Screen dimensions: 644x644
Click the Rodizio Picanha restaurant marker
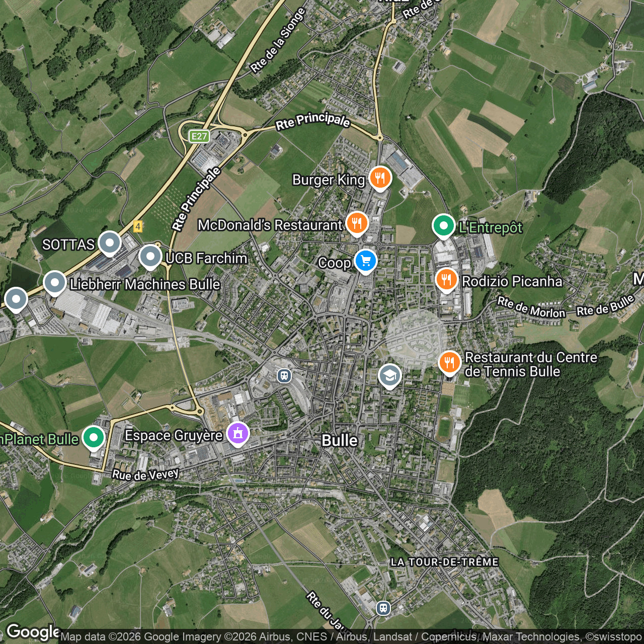[x=446, y=280]
